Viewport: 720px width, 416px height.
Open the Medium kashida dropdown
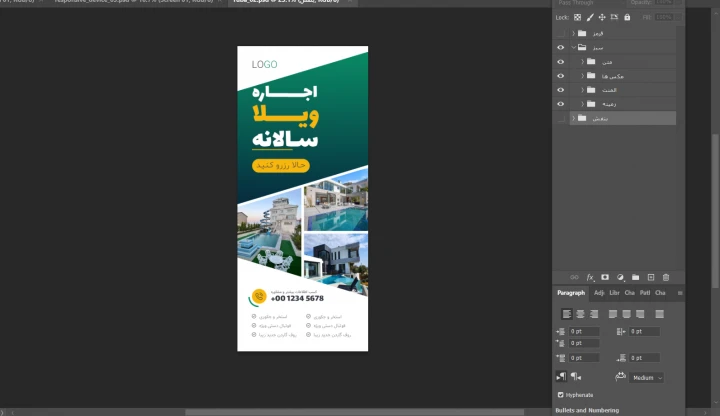[646, 377]
